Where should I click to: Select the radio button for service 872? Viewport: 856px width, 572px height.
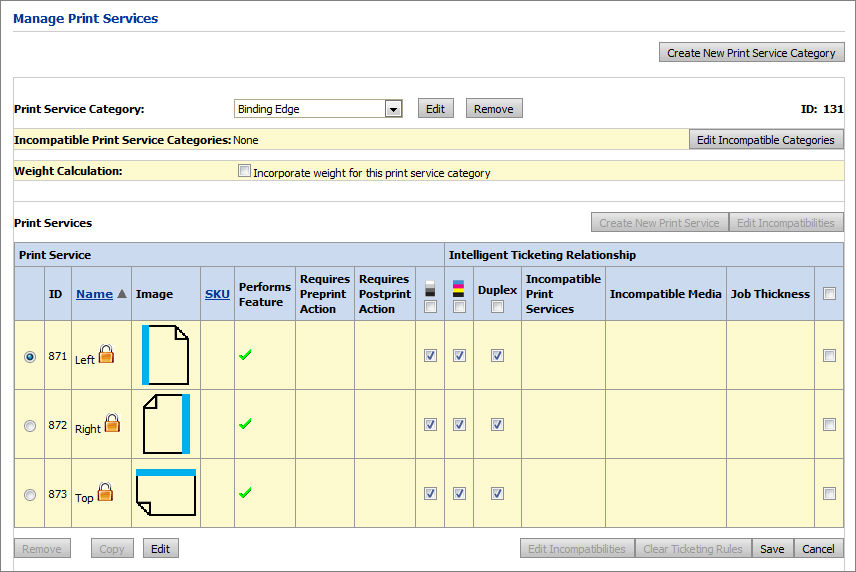tap(30, 425)
